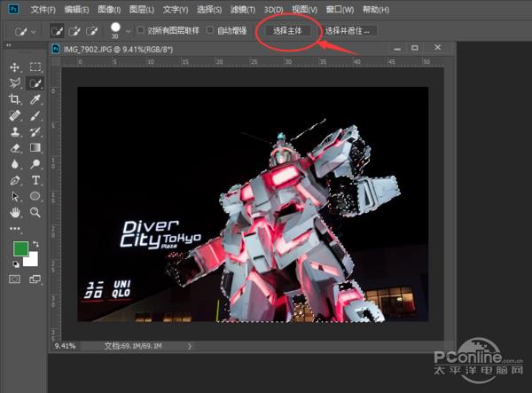Click the Photoshop logo icon
The height and width of the screenshot is (393, 532).
[13, 9]
